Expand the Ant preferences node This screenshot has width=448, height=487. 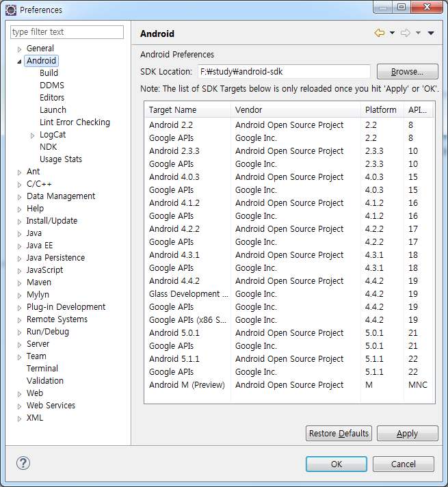[x=19, y=172]
